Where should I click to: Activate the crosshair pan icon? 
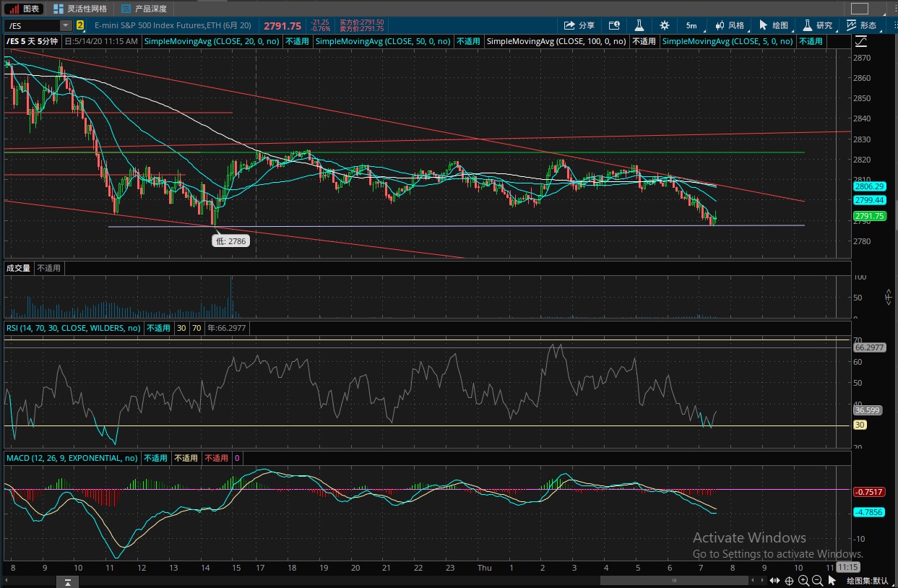789,581
